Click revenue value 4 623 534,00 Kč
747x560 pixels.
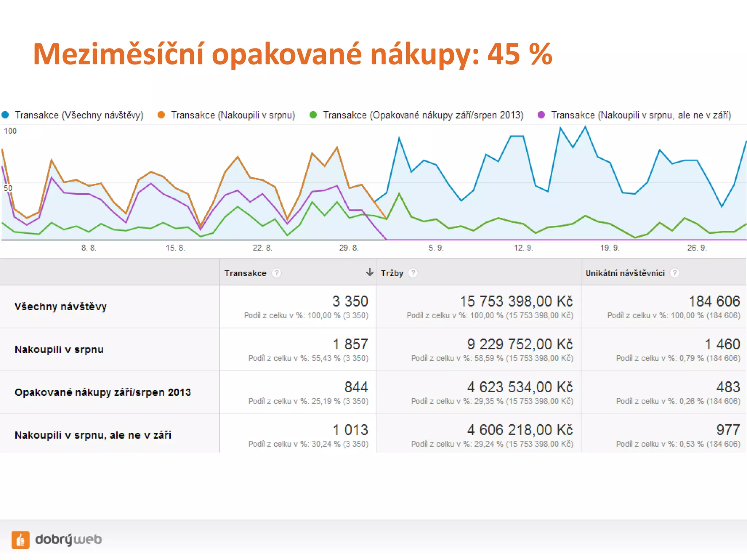(520, 387)
